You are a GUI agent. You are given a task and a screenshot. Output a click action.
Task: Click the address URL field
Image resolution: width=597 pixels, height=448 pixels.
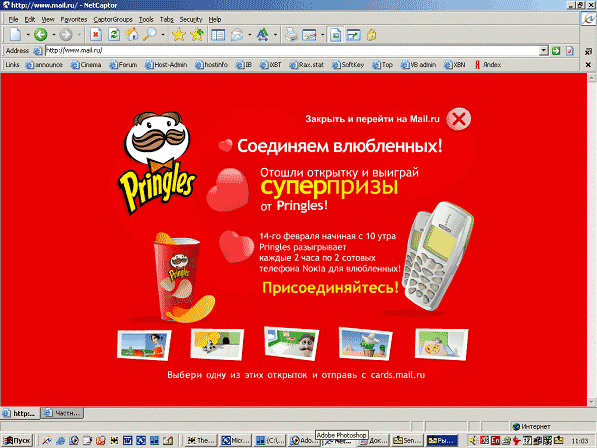pyautogui.click(x=292, y=50)
